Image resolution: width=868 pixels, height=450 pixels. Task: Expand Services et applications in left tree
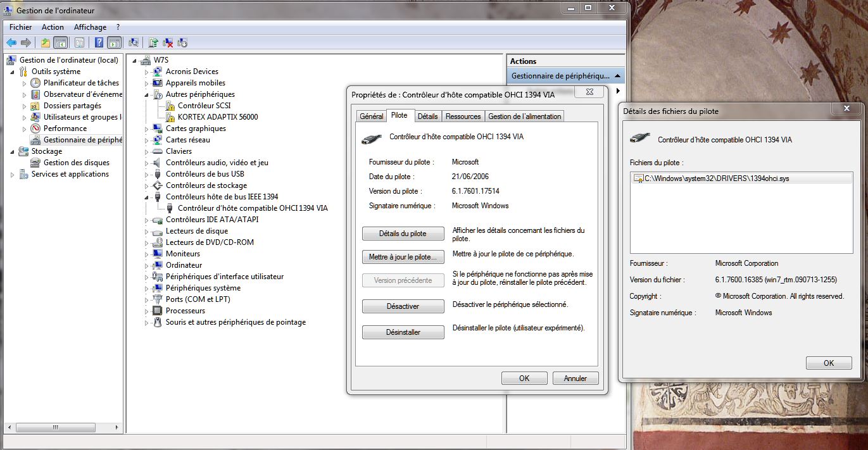coord(13,175)
